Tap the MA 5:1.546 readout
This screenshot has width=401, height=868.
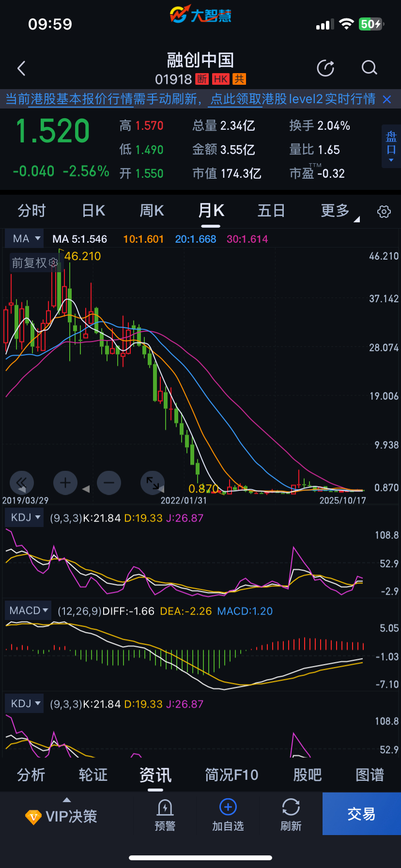(80, 239)
